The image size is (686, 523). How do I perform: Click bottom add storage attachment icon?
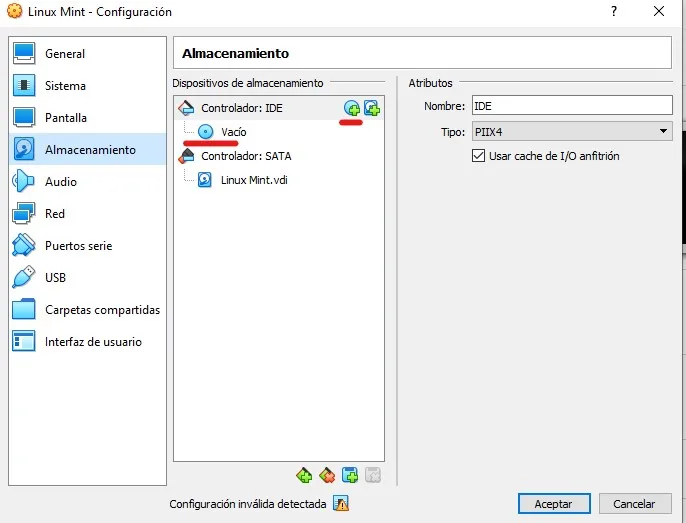[350, 475]
